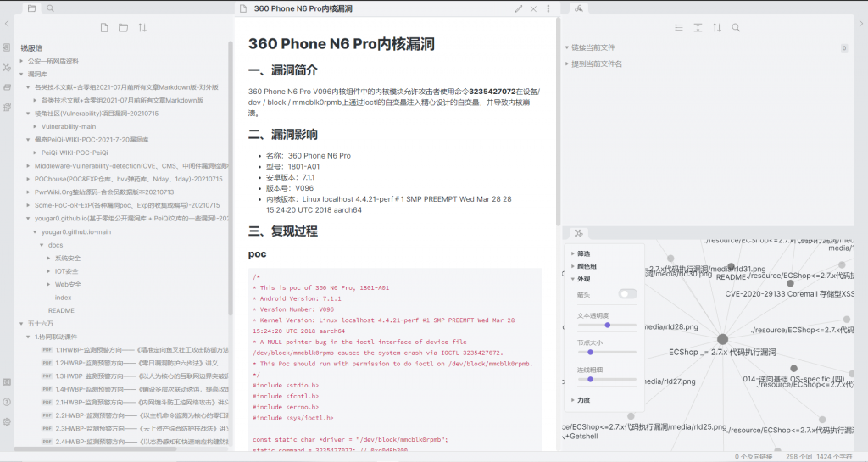Viewport: 868px width, 462px height.
Task: Collapse the left sidebar with the arrow
Action: click(x=7, y=23)
